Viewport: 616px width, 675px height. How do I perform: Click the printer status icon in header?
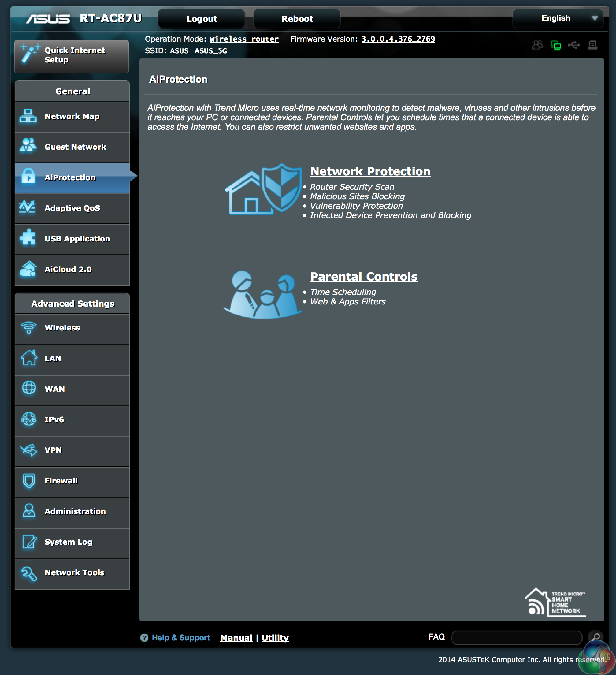pos(592,45)
